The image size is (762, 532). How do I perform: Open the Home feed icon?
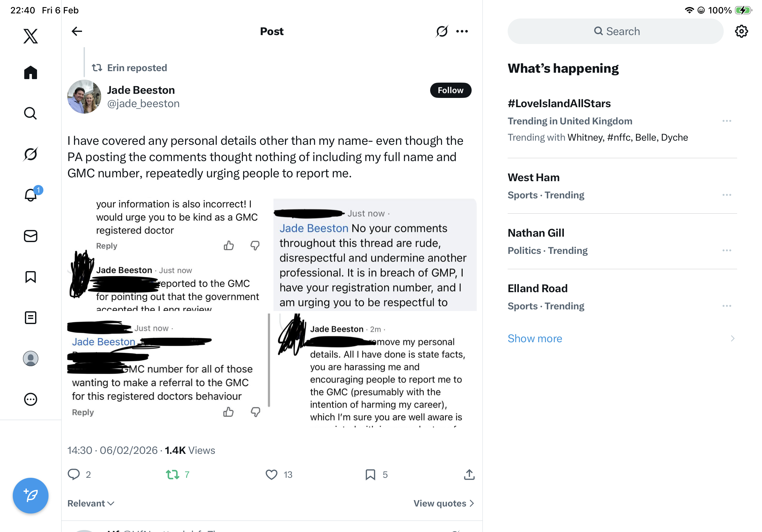(31, 72)
